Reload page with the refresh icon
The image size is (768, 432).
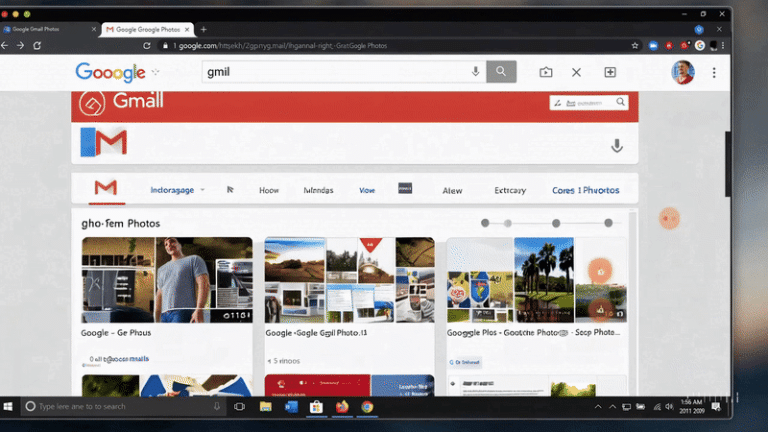point(37,46)
